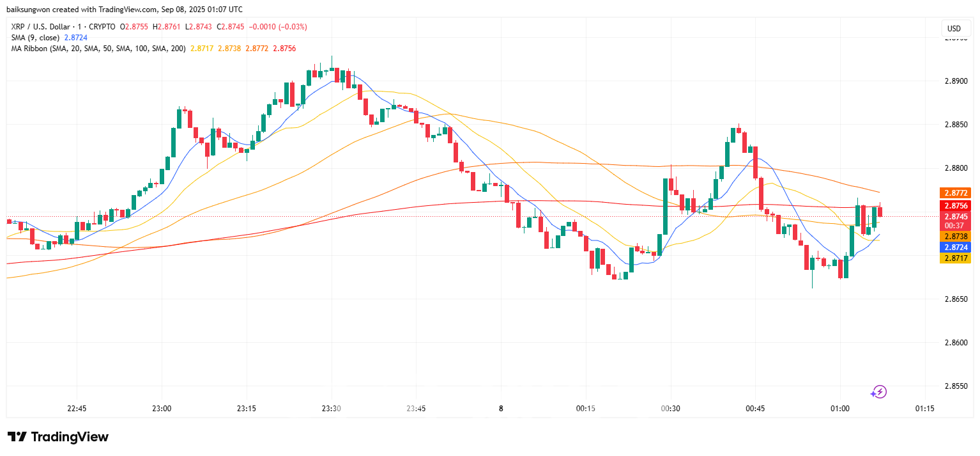Click the 01:00 time axis label
Screen dimensions: 980x456
click(839, 409)
